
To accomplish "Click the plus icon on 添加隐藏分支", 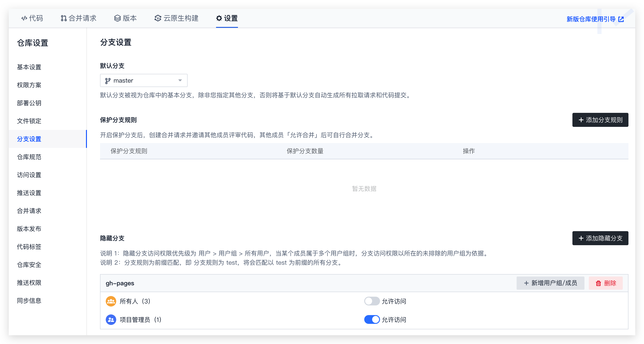I will 581,238.
